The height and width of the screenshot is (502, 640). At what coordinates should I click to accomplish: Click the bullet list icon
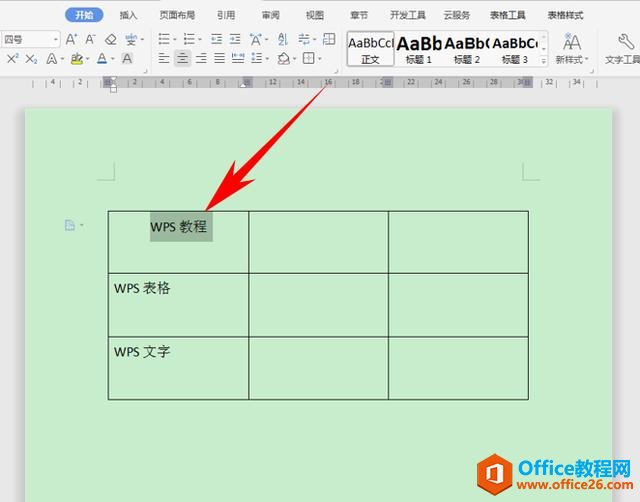[x=164, y=39]
